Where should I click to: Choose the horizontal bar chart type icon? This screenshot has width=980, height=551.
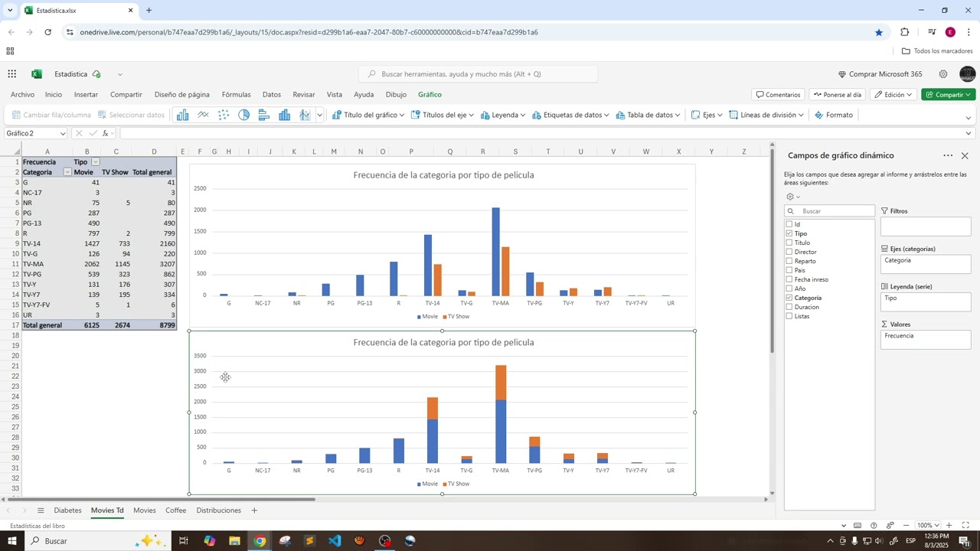(x=264, y=115)
